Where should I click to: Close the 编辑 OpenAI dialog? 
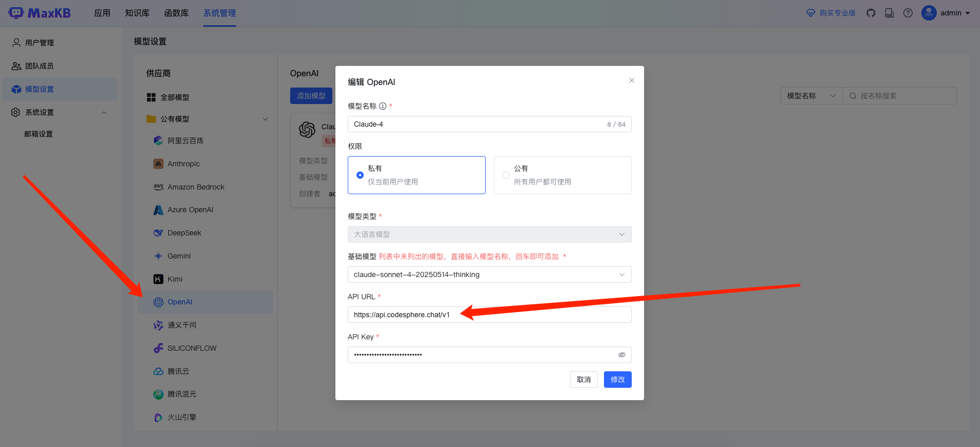[x=632, y=80]
